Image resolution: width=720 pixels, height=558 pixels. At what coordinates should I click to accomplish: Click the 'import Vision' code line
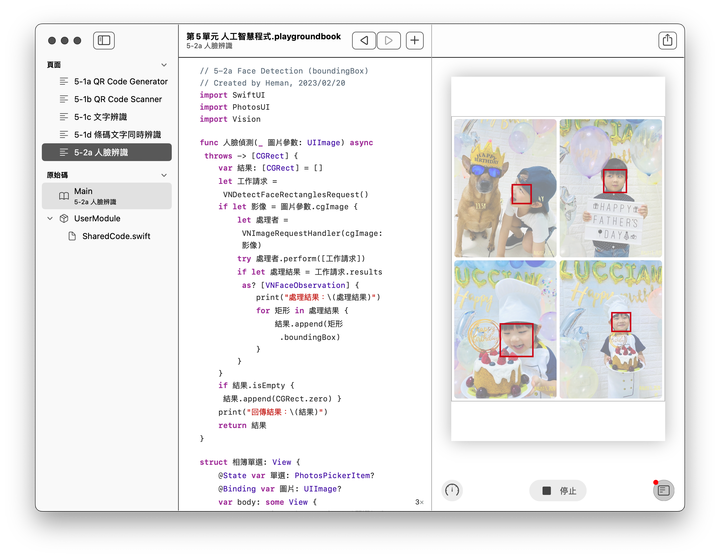[x=230, y=119]
